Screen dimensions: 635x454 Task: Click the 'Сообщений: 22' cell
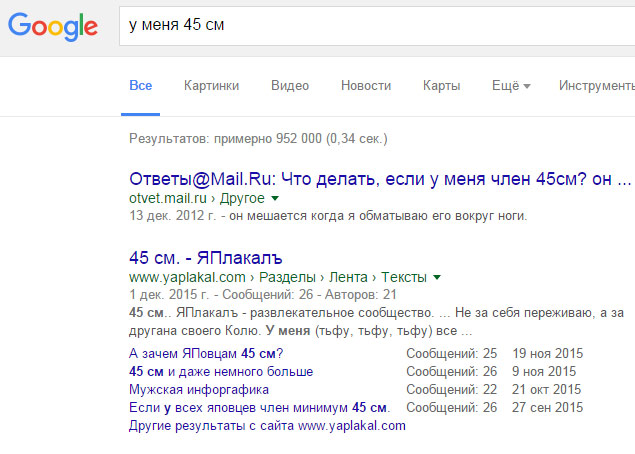tap(452, 390)
